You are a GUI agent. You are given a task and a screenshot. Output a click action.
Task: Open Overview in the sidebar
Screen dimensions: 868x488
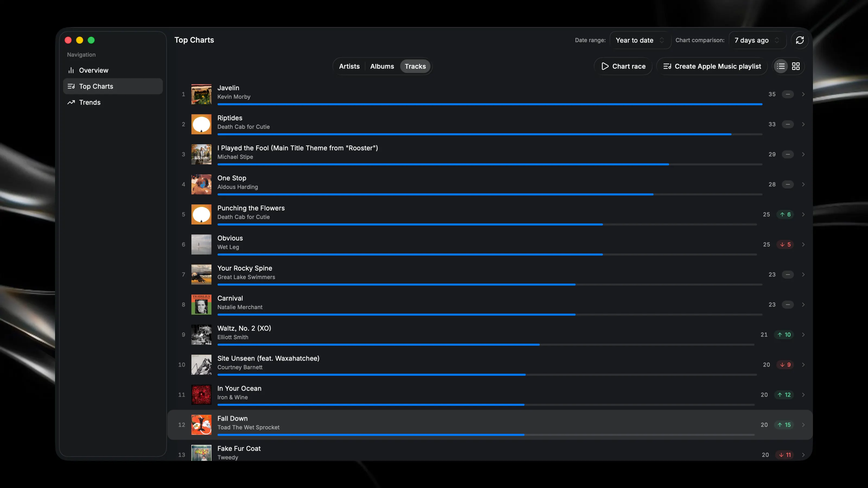[113, 70]
